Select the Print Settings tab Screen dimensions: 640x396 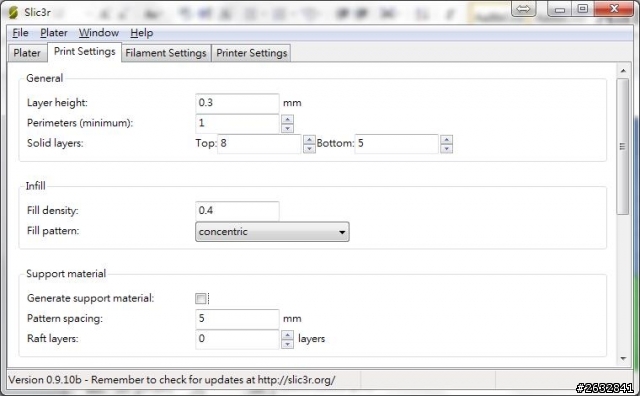84,52
